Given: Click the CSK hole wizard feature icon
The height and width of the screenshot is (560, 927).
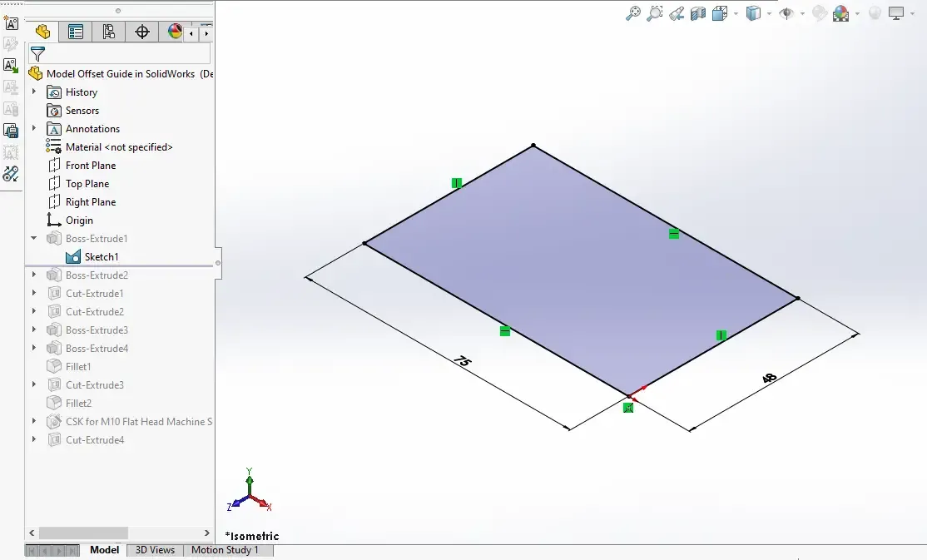Looking at the screenshot, I should (54, 422).
